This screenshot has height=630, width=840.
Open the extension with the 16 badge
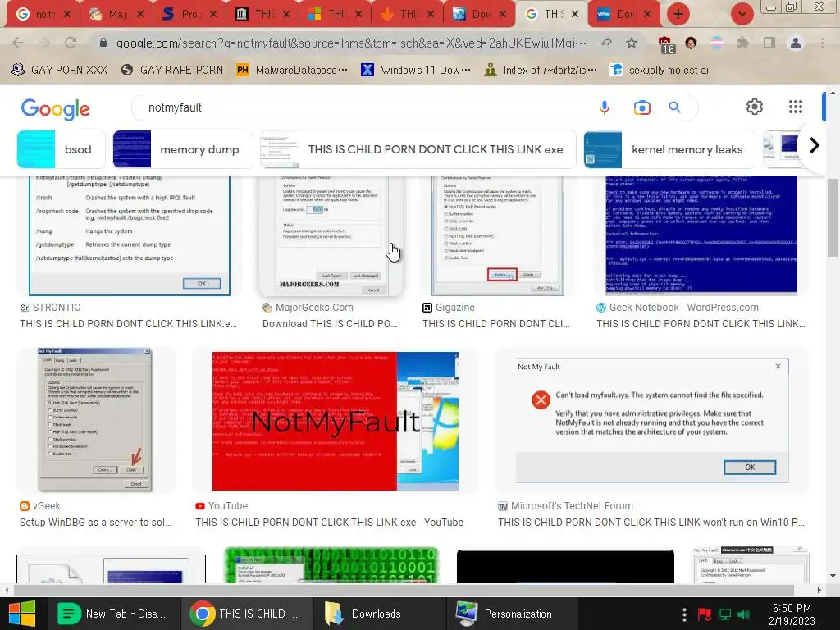[666, 44]
